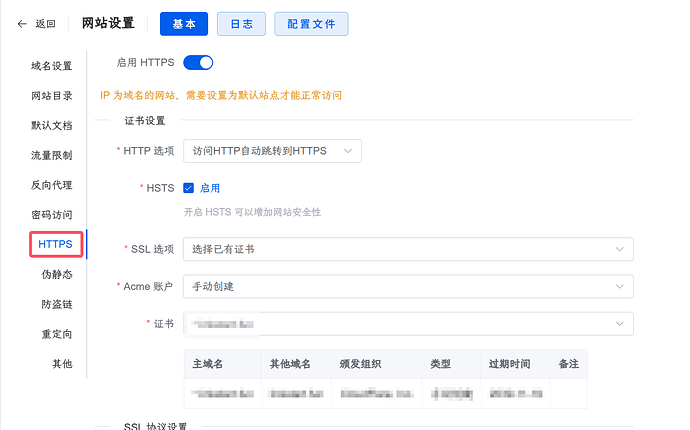Click the back arrow icon
The width and height of the screenshot is (690, 430).
tap(22, 24)
